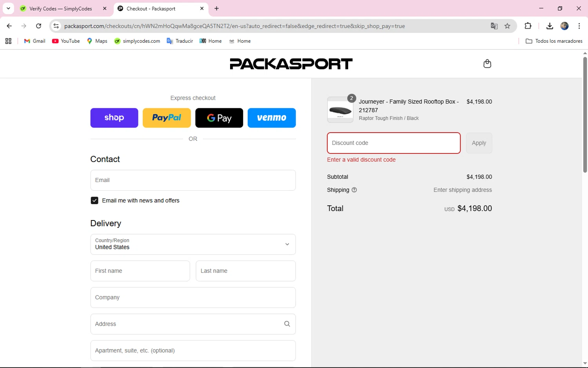Click 'Enter a valid discount code' error text

pyautogui.click(x=361, y=160)
